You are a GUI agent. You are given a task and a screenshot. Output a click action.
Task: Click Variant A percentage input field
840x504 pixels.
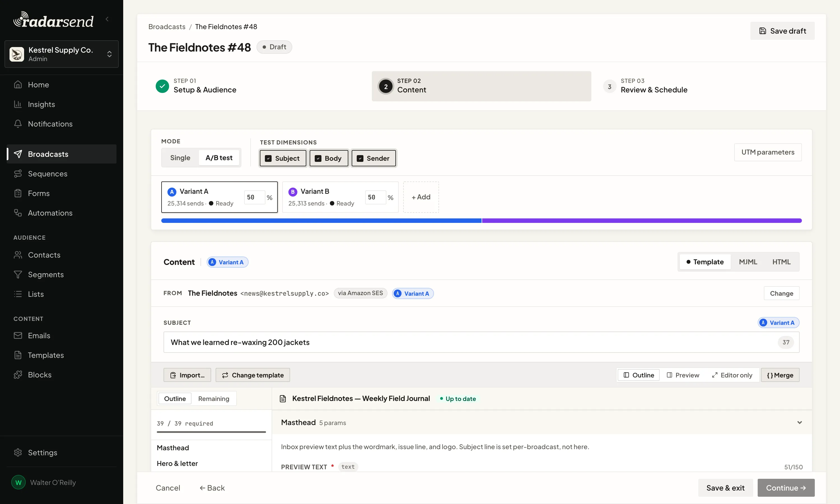[254, 197]
